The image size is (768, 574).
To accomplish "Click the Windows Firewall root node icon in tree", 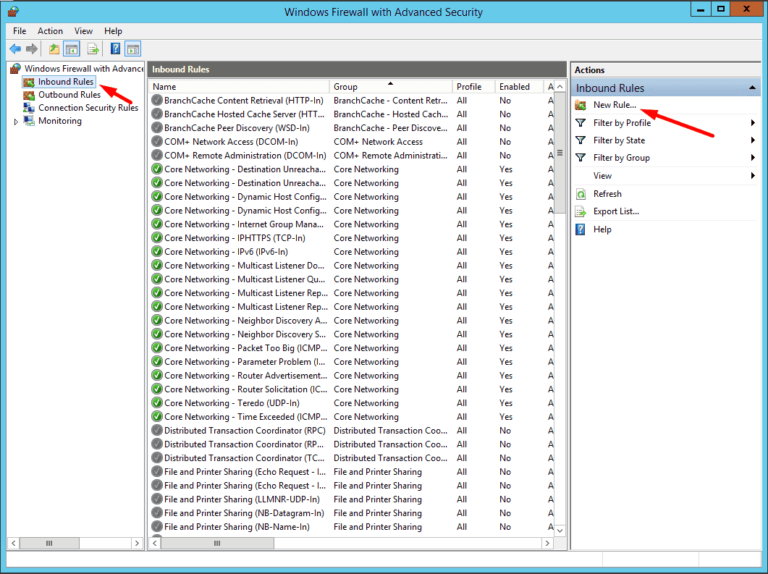I will [x=16, y=69].
